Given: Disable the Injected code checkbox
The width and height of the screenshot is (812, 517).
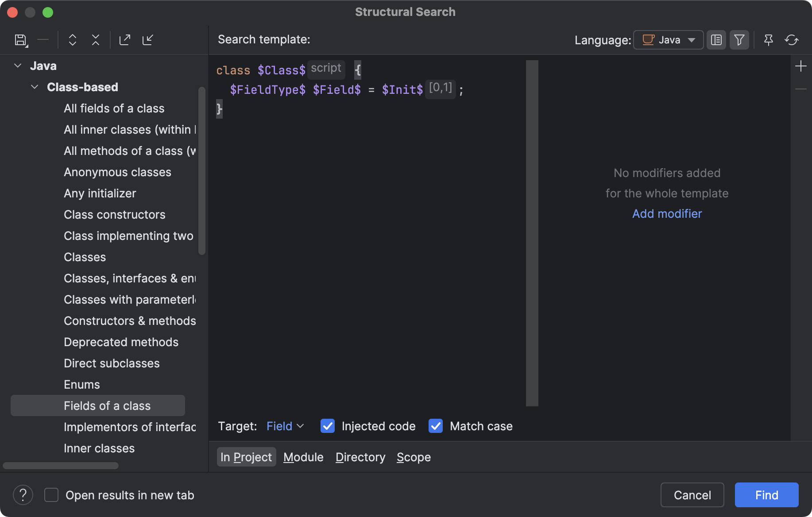Looking at the screenshot, I should [x=327, y=426].
